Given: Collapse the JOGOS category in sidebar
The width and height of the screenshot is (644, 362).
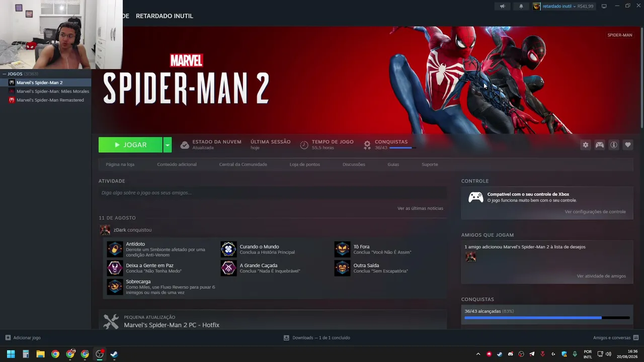Looking at the screenshot, I should point(4,74).
